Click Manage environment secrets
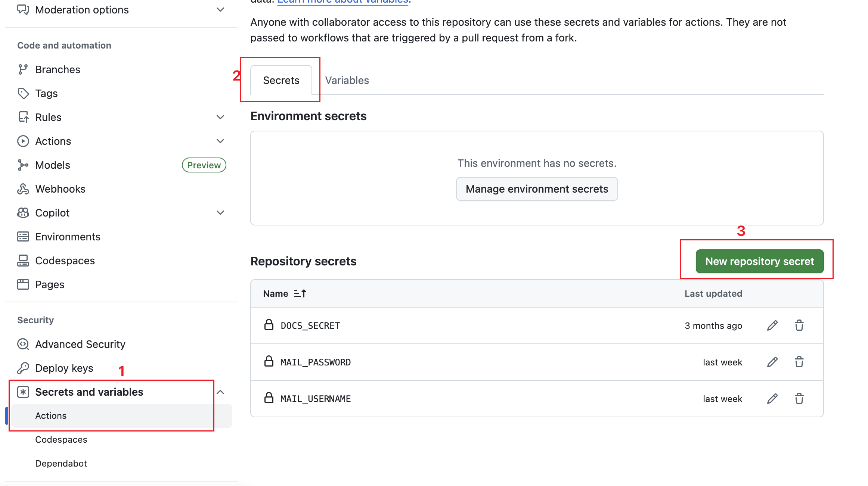 (537, 189)
